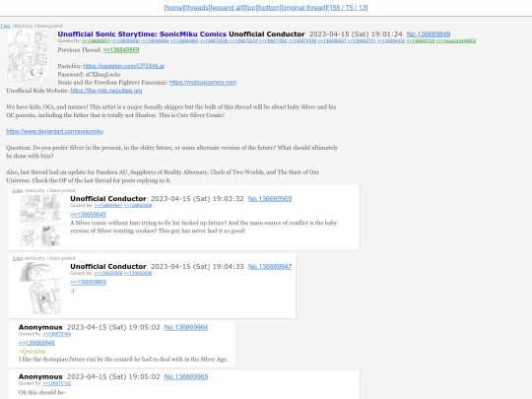Open the pastebin.com link
The height and width of the screenshot is (399, 532).
click(124, 66)
